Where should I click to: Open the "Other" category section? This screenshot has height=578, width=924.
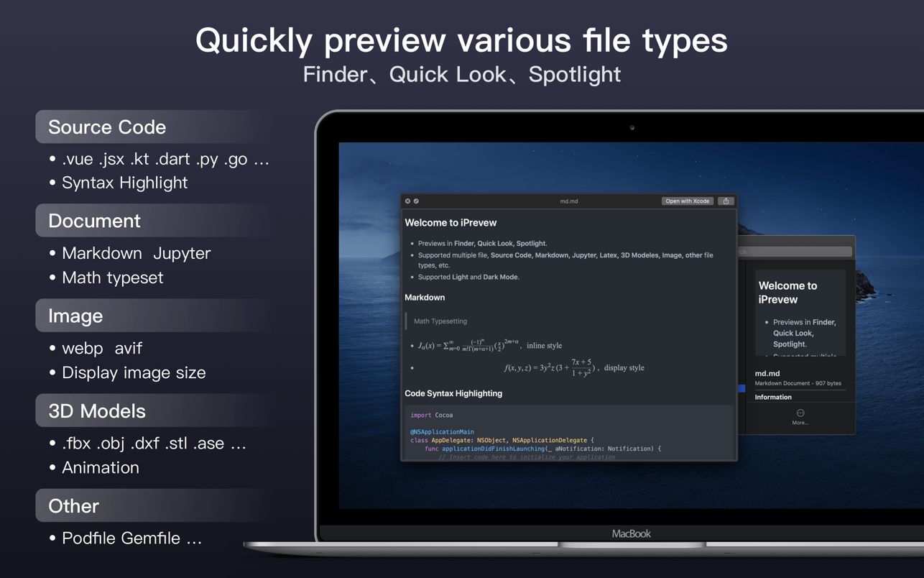[x=73, y=505]
